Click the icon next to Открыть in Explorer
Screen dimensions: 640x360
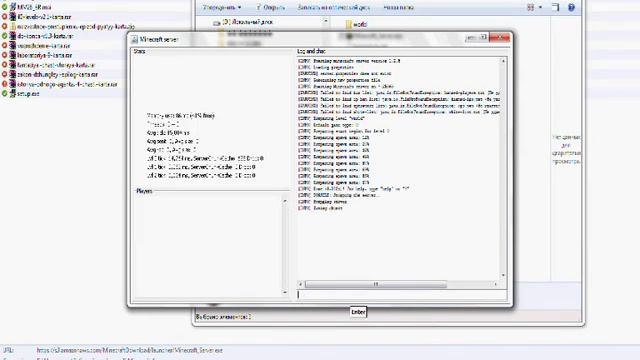pos(258,7)
